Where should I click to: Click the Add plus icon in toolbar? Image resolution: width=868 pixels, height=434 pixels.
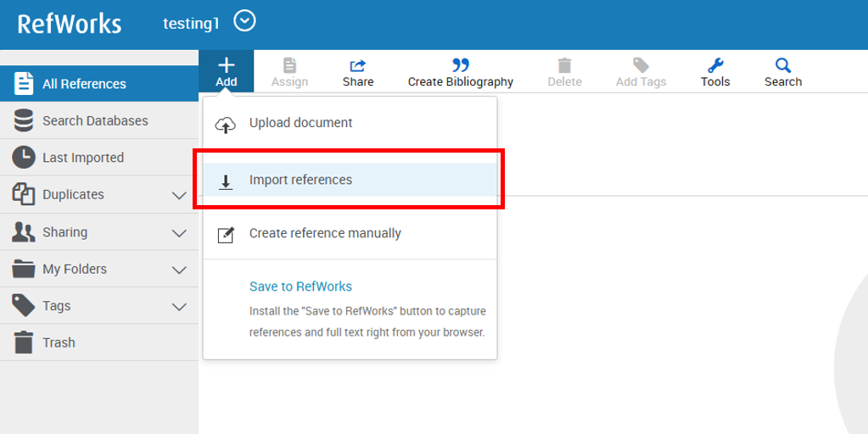(x=226, y=66)
